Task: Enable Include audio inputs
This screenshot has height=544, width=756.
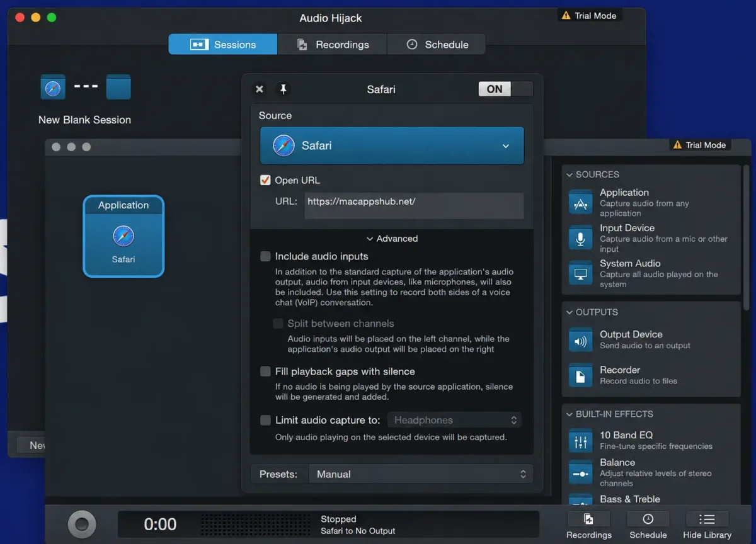Action: click(265, 256)
